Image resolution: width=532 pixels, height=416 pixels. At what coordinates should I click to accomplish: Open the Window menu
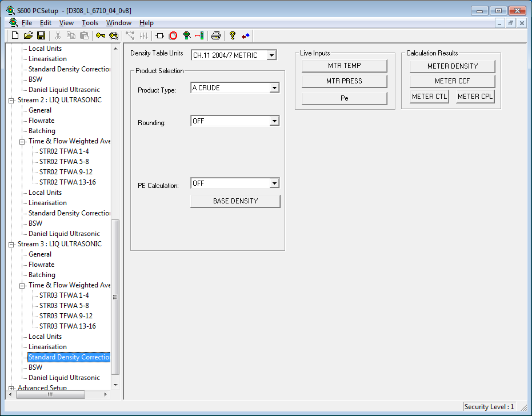click(x=119, y=23)
